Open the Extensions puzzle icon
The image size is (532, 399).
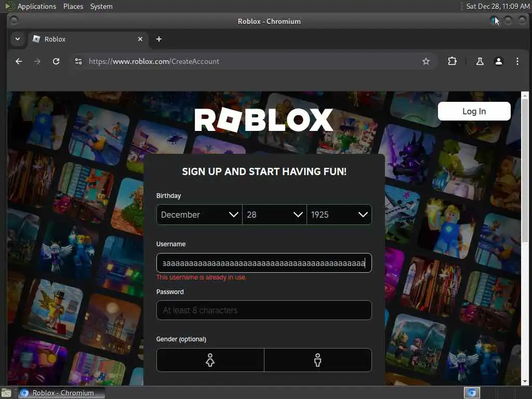click(452, 61)
